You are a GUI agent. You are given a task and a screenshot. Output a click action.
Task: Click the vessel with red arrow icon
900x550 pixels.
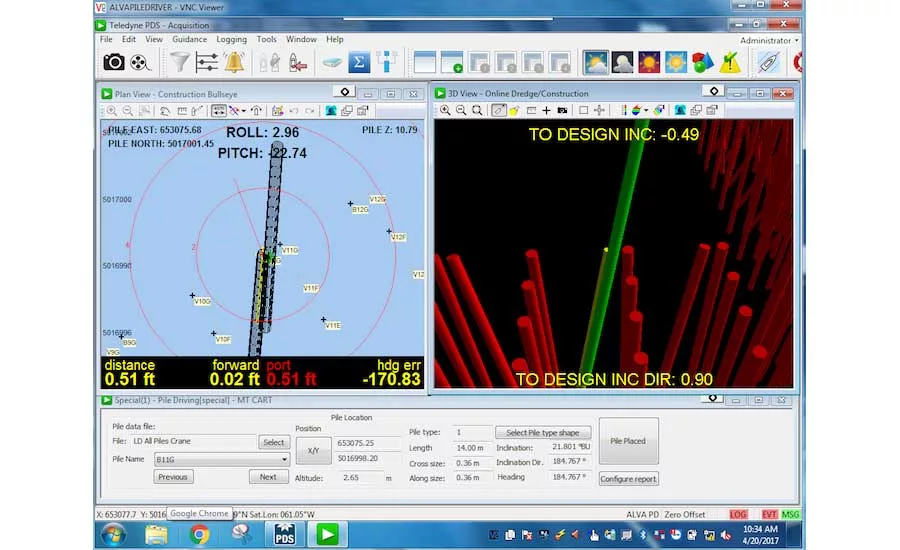pyautogui.click(x=298, y=62)
